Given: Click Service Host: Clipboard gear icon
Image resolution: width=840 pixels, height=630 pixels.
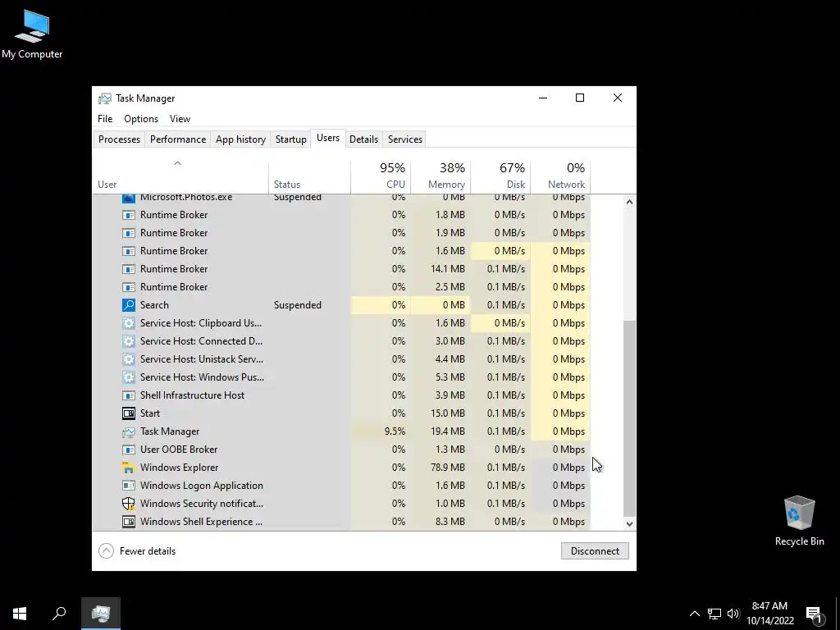Looking at the screenshot, I should (129, 323).
